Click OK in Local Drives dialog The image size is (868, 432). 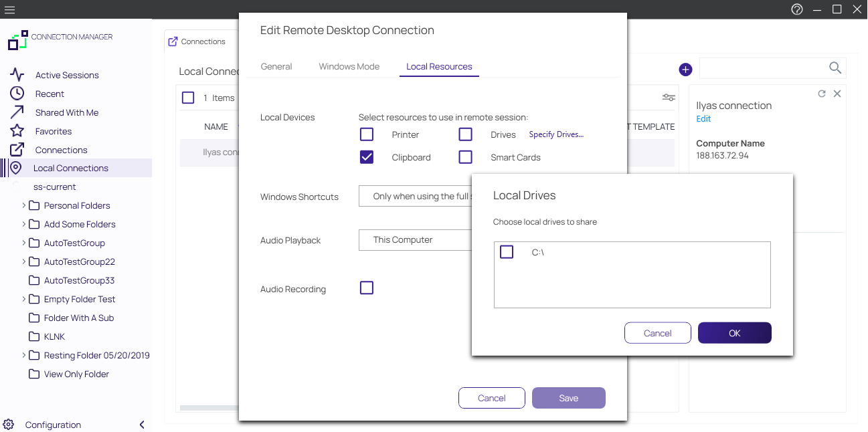[x=734, y=333]
